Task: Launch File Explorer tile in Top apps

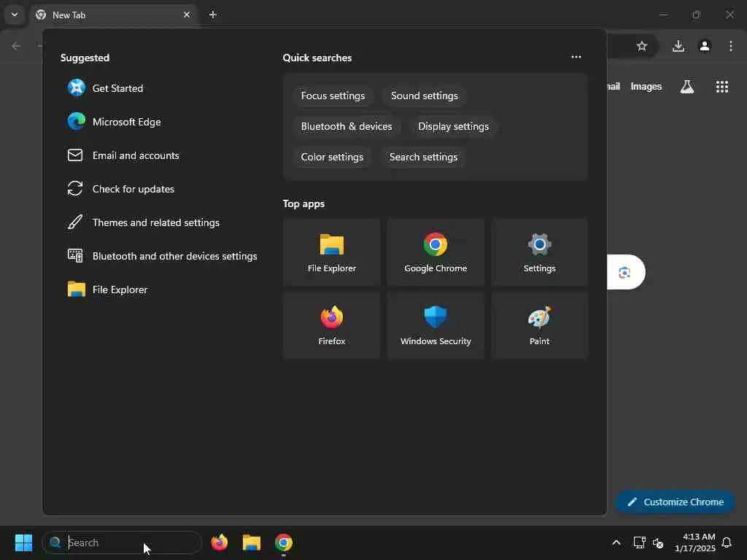Action: tap(332, 252)
